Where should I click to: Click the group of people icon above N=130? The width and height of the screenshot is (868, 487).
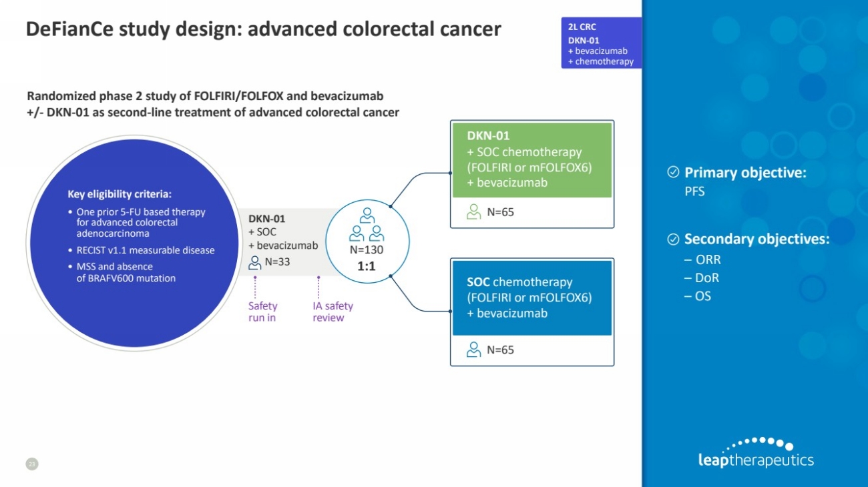coord(367,225)
